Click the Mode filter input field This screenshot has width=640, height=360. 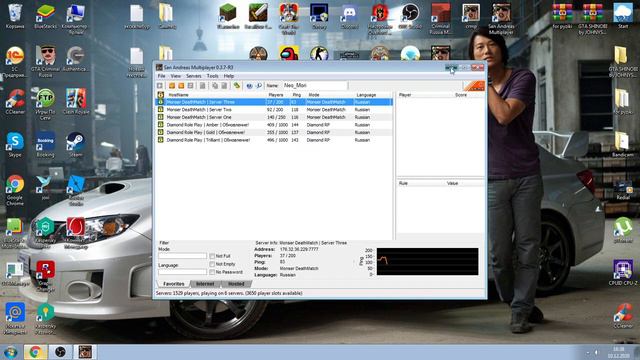pyautogui.click(x=182, y=256)
